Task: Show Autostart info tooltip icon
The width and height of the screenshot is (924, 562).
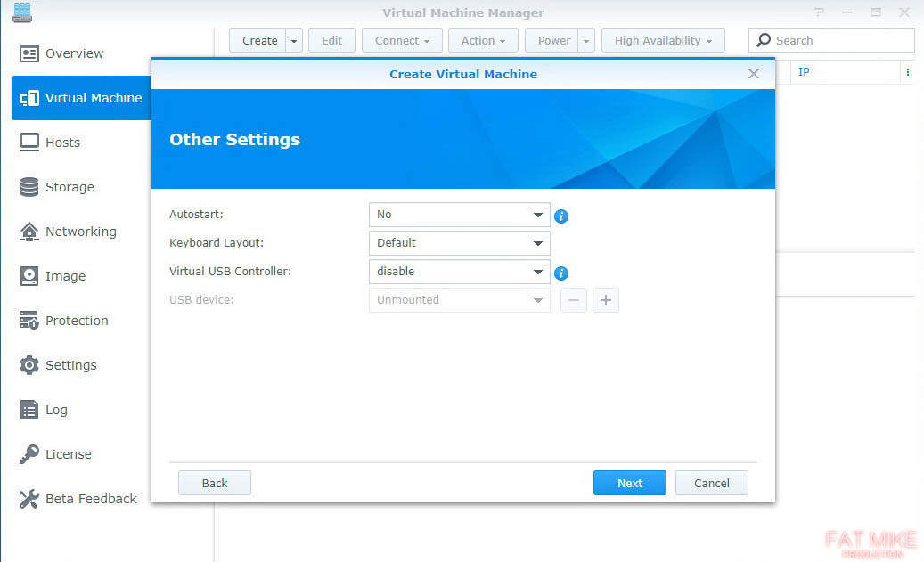Action: (561, 216)
